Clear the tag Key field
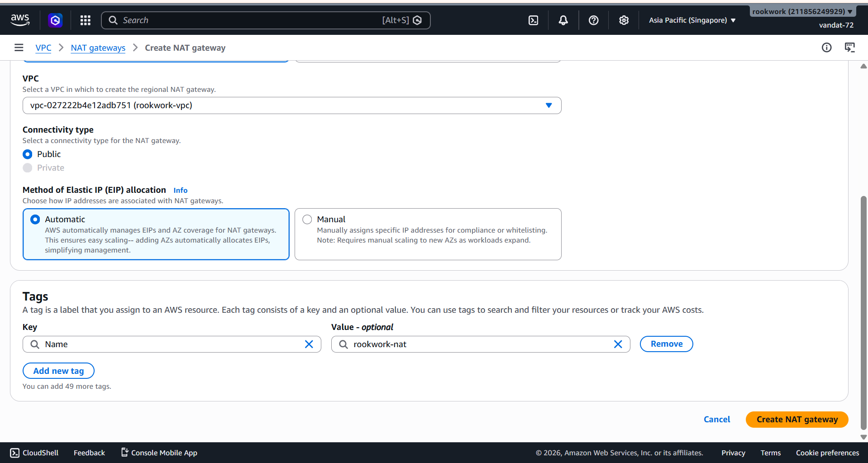This screenshot has height=463, width=868. point(309,344)
